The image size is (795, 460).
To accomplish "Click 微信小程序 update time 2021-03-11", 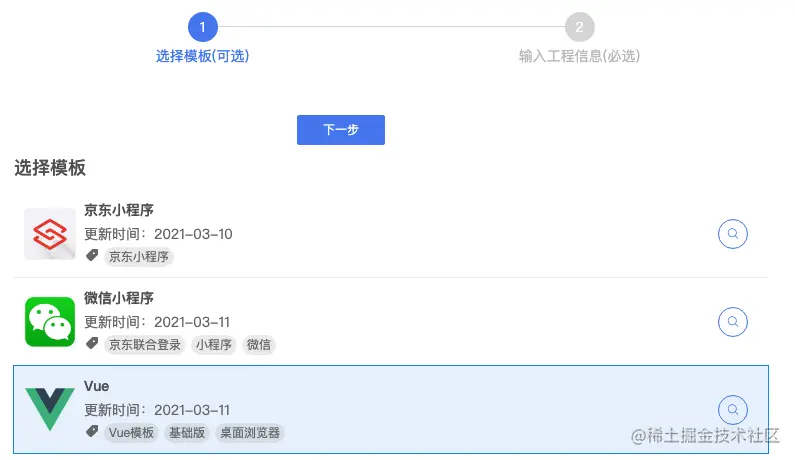I will coord(157,322).
